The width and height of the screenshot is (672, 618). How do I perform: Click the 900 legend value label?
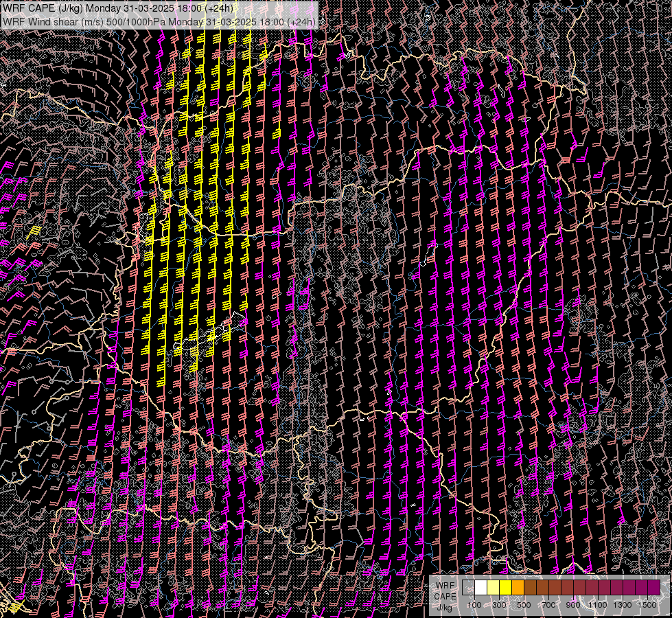pos(573,605)
